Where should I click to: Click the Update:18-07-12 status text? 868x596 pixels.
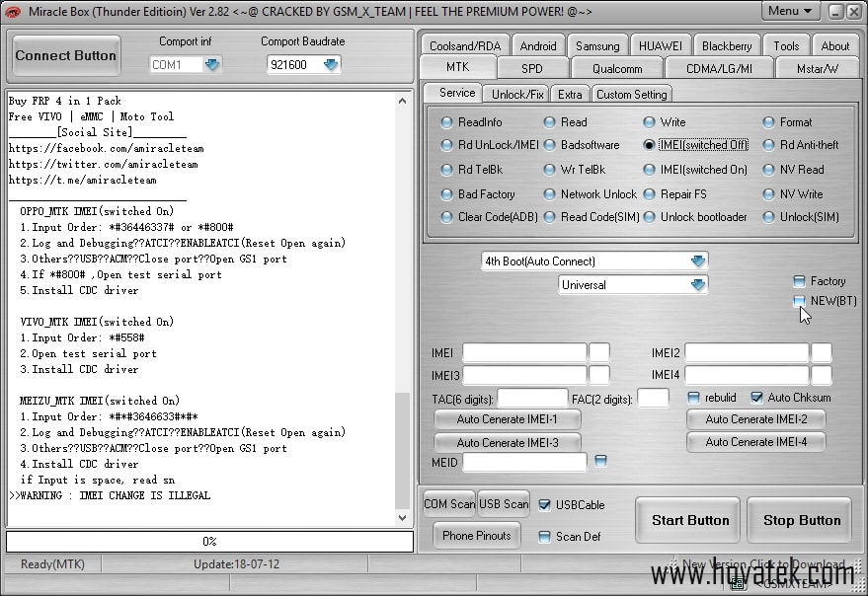click(x=236, y=563)
